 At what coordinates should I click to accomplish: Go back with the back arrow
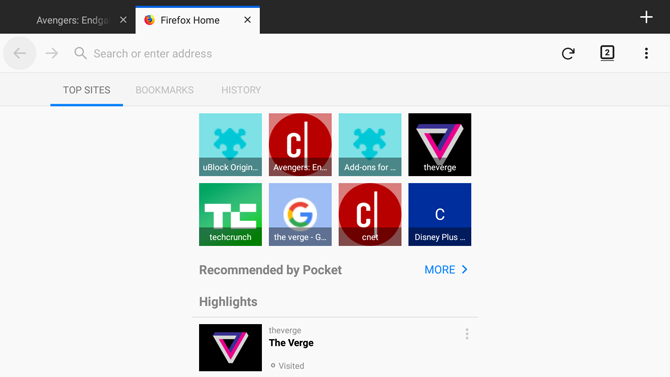tap(20, 53)
